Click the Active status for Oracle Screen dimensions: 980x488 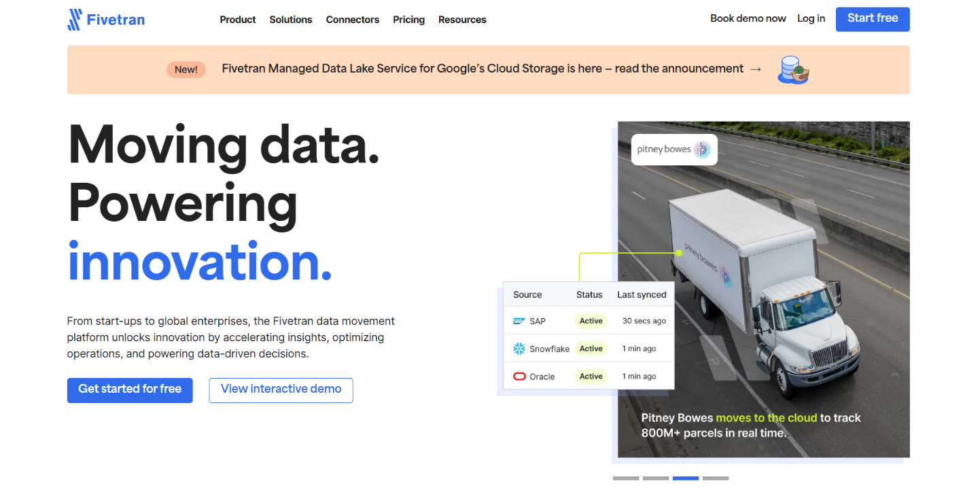591,377
